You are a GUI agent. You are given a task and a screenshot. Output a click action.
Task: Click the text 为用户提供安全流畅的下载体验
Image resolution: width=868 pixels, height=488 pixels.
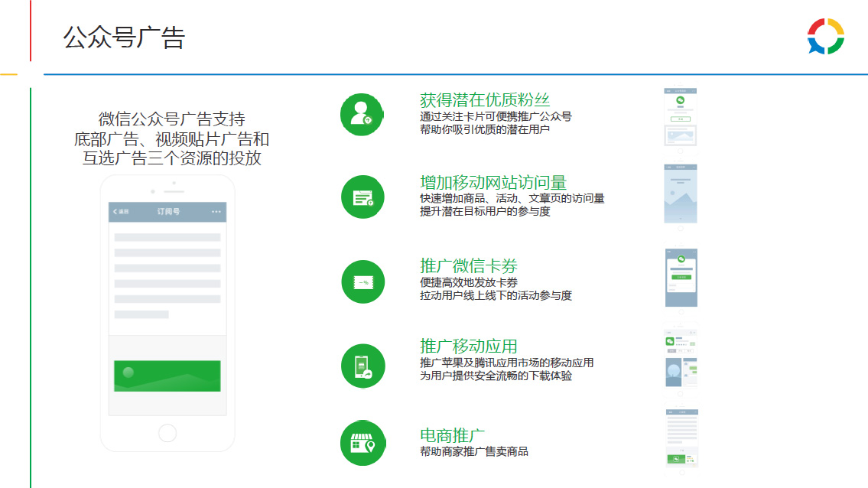(x=496, y=376)
